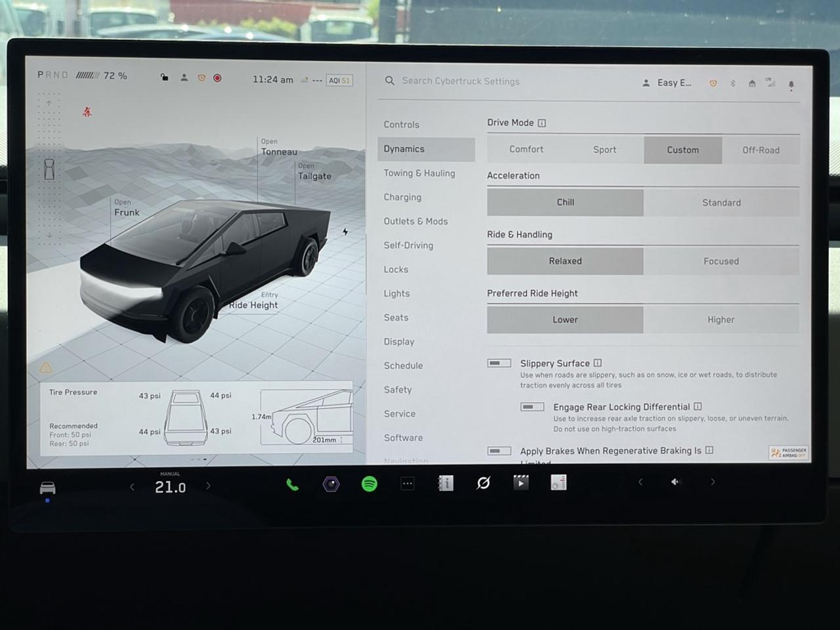
Task: Open Controls settings menu
Action: point(402,125)
